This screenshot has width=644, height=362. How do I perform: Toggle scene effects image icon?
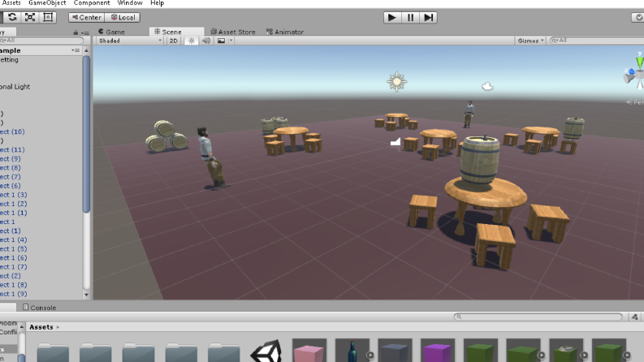(x=221, y=41)
